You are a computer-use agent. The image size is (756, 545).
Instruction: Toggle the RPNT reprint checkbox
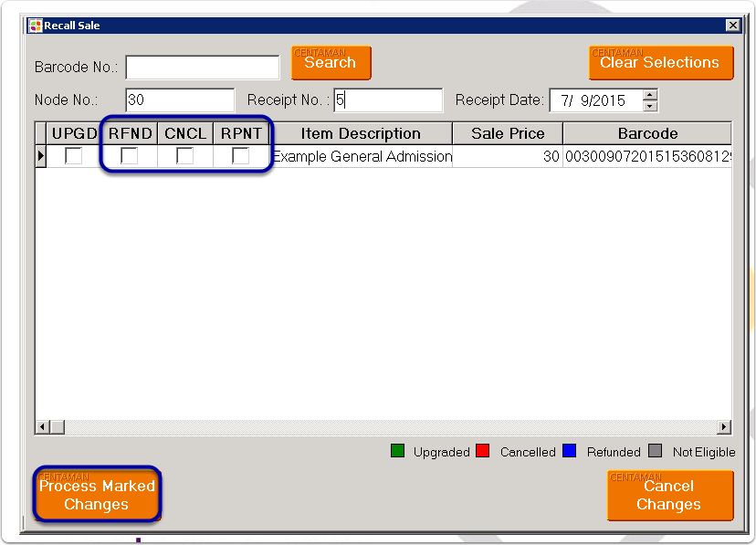(240, 156)
